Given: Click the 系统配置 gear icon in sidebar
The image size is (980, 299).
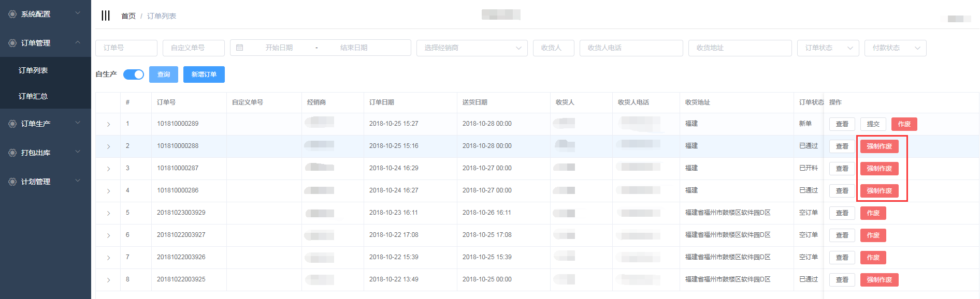Looking at the screenshot, I should 12,14.
